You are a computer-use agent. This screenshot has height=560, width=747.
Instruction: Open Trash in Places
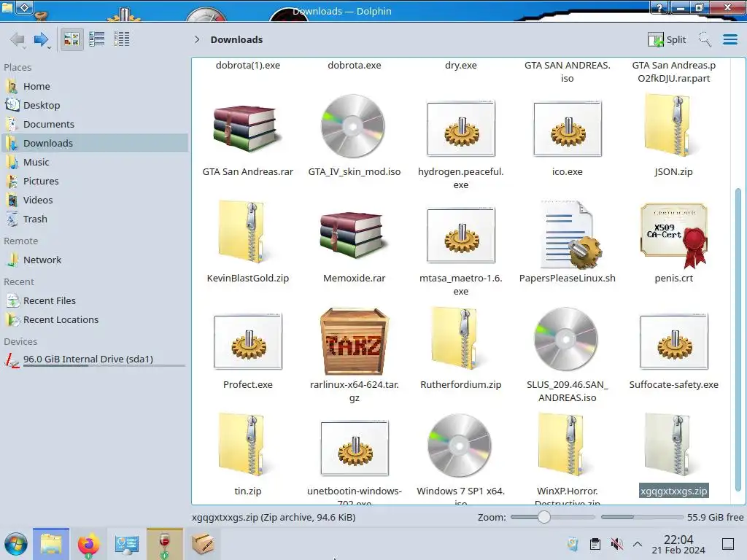point(94,219)
